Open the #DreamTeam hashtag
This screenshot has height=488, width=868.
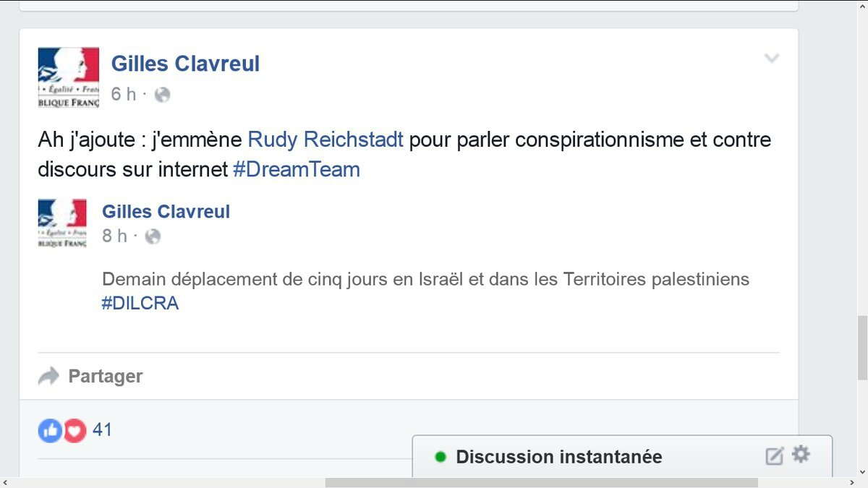point(297,169)
